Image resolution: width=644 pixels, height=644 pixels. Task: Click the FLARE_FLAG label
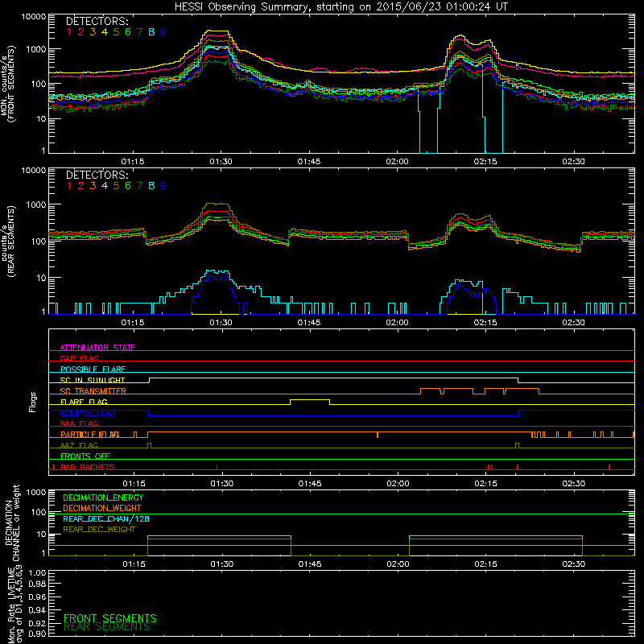(x=84, y=402)
